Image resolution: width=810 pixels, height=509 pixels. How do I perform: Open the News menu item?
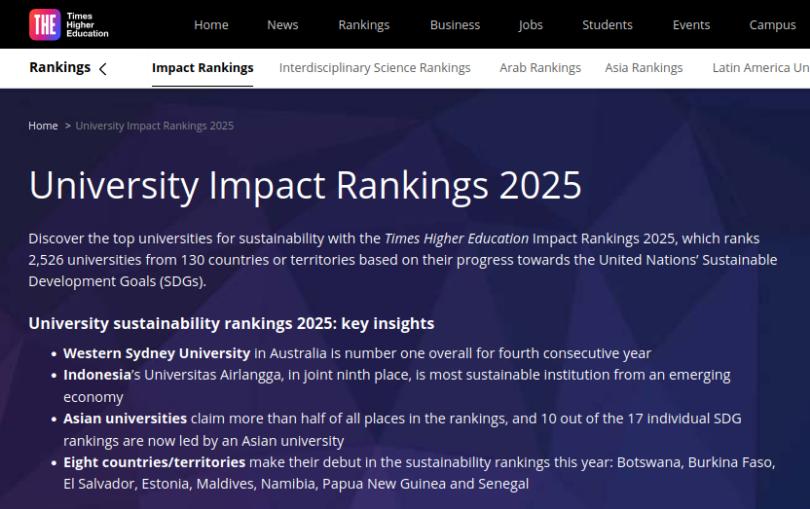point(283,25)
